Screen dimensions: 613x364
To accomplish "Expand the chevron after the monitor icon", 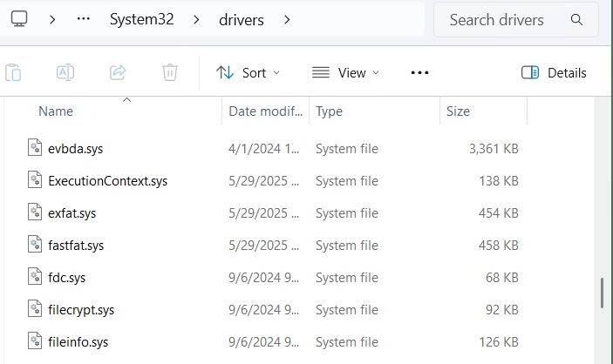I will pos(52,19).
